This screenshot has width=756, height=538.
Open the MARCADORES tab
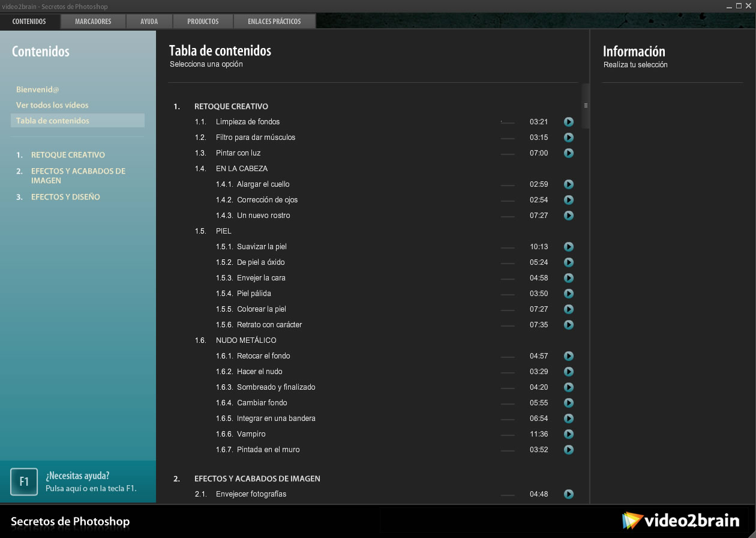93,22
